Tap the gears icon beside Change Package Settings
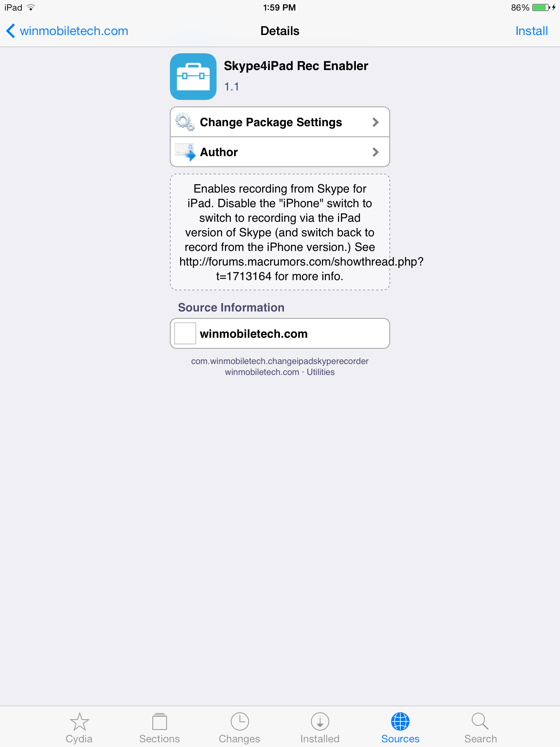 185,122
